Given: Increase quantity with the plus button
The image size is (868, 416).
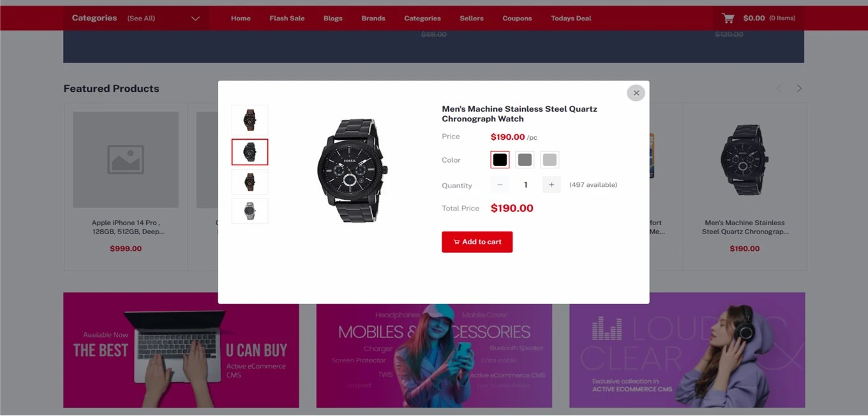Looking at the screenshot, I should (x=551, y=185).
